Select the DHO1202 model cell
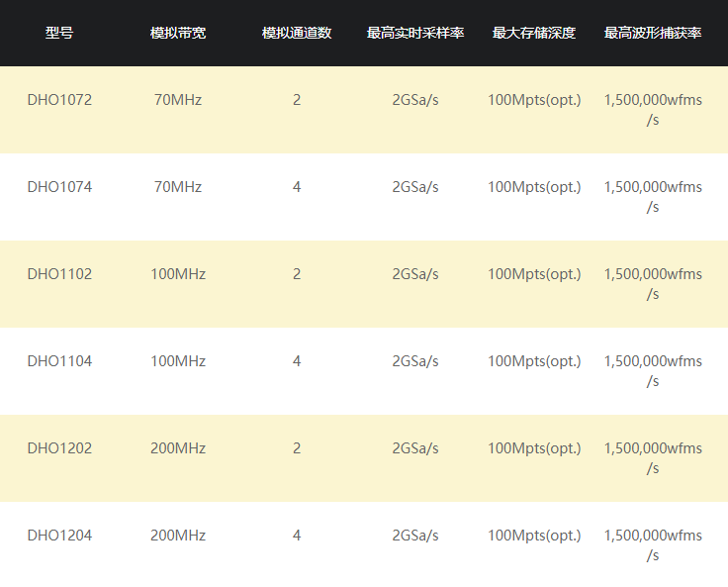 pos(59,448)
